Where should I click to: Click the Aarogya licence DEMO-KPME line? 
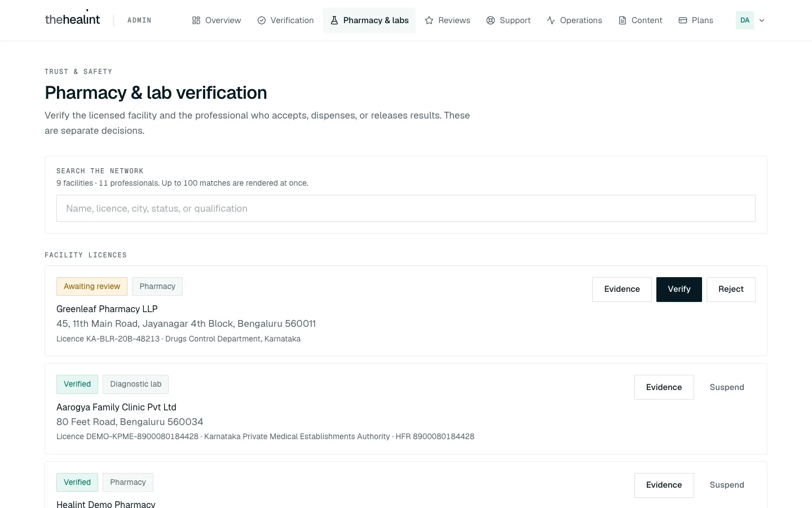[265, 436]
